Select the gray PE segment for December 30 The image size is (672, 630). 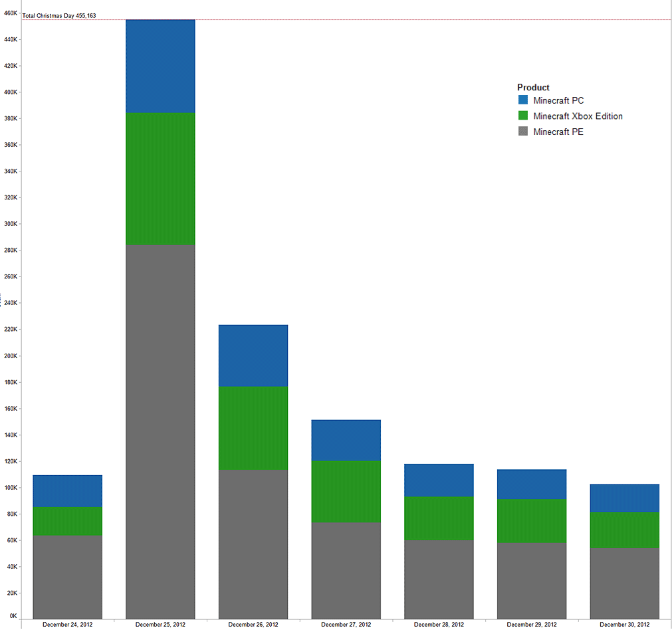tap(624, 583)
